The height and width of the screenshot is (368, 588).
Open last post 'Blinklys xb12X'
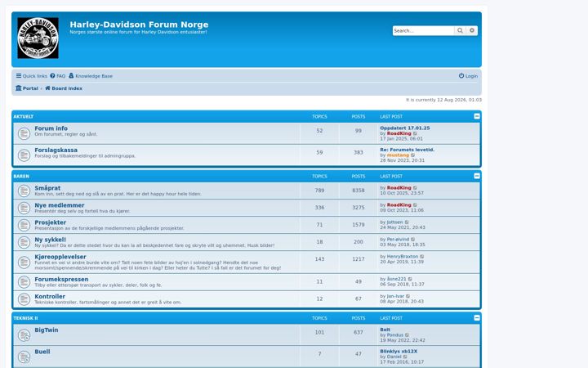click(399, 352)
